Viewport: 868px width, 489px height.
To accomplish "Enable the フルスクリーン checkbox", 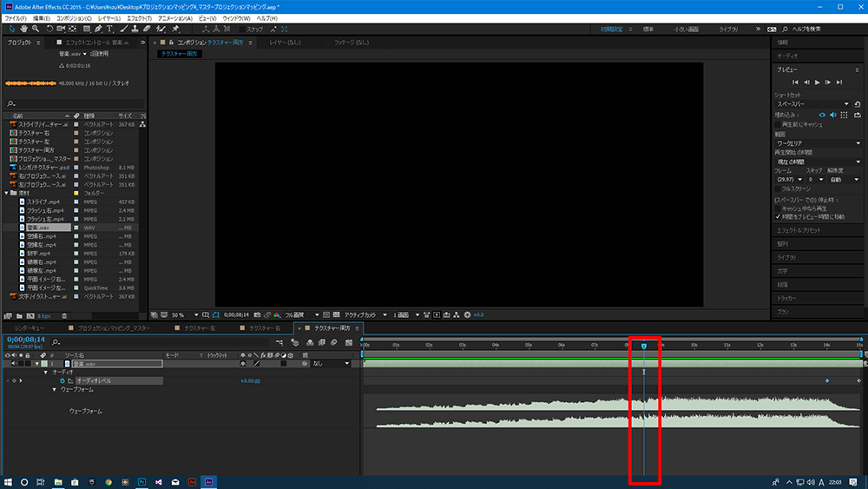I will (778, 188).
